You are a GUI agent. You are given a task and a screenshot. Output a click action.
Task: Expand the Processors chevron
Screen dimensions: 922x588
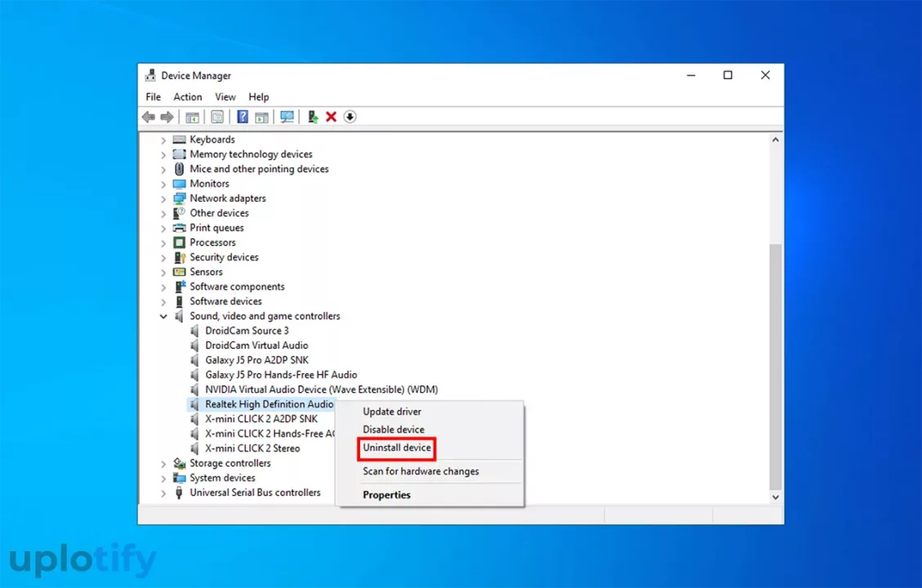click(x=163, y=243)
